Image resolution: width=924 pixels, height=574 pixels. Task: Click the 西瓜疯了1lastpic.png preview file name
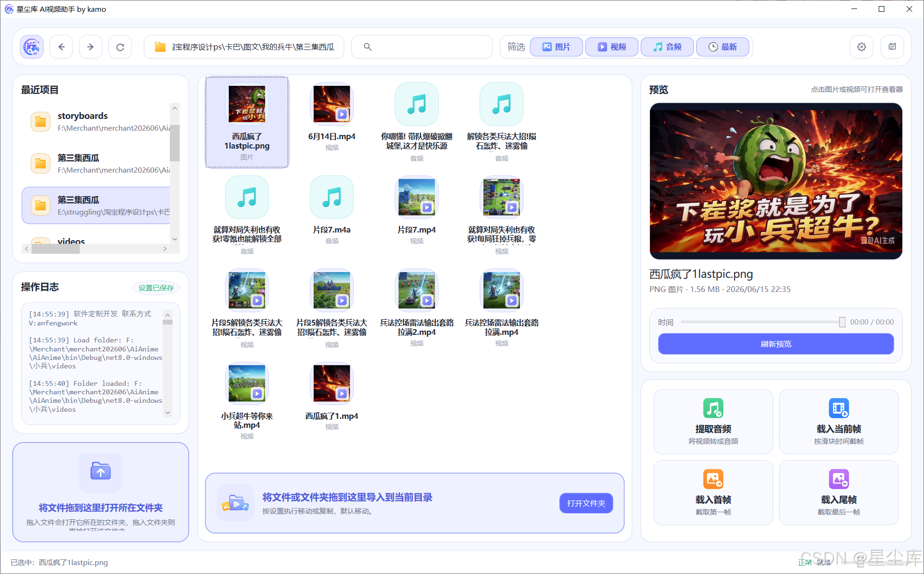pyautogui.click(x=701, y=274)
